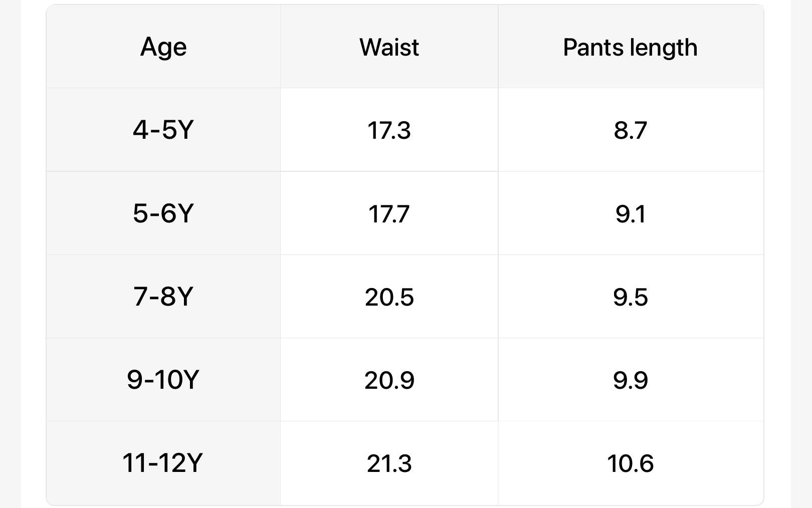Click the 20.9 waist value
Screen dimensions: 812x508
click(389, 380)
